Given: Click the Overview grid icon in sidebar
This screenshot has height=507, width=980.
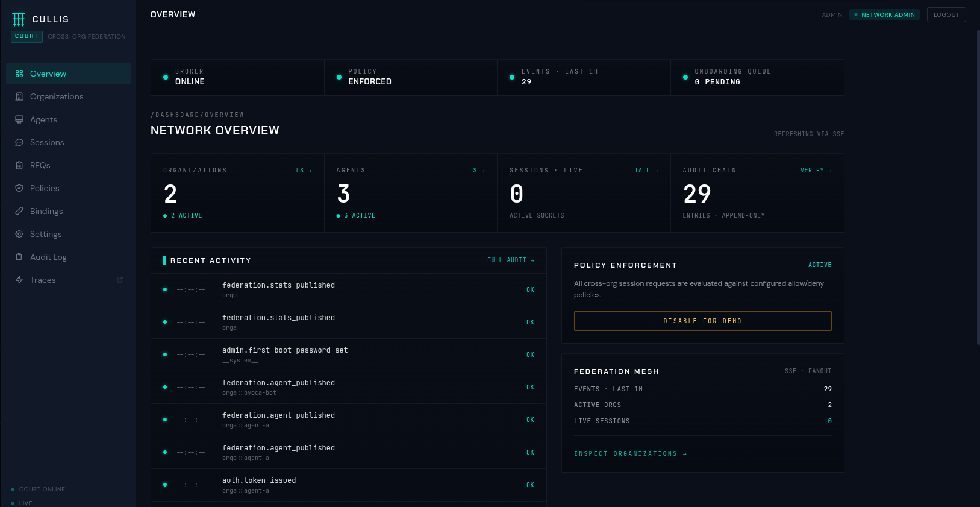Looking at the screenshot, I should point(19,74).
